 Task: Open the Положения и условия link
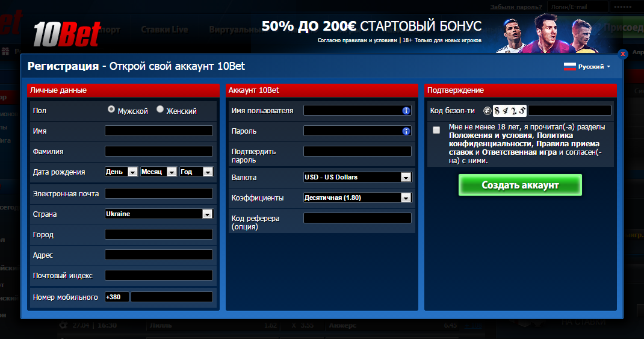click(x=491, y=135)
